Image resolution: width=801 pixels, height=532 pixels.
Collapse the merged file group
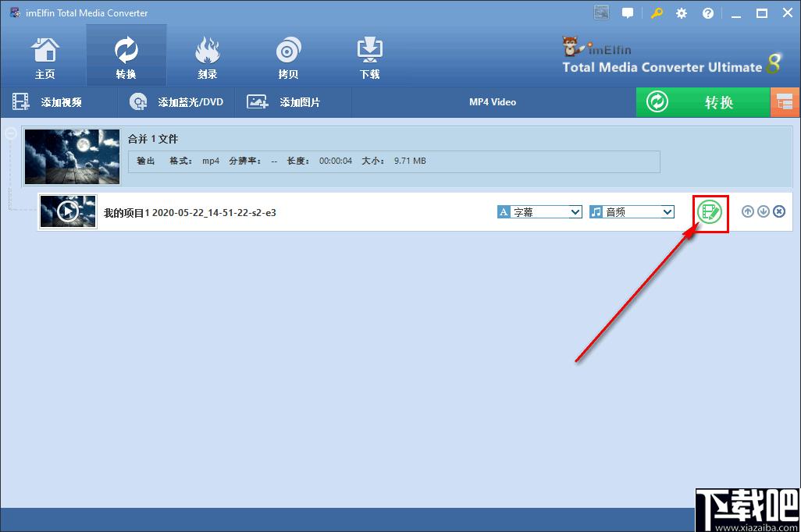[11, 133]
